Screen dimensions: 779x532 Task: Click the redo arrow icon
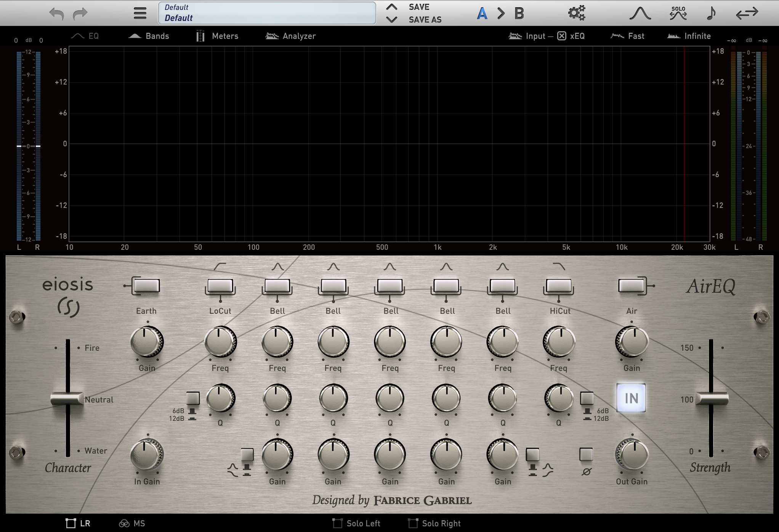tap(80, 14)
